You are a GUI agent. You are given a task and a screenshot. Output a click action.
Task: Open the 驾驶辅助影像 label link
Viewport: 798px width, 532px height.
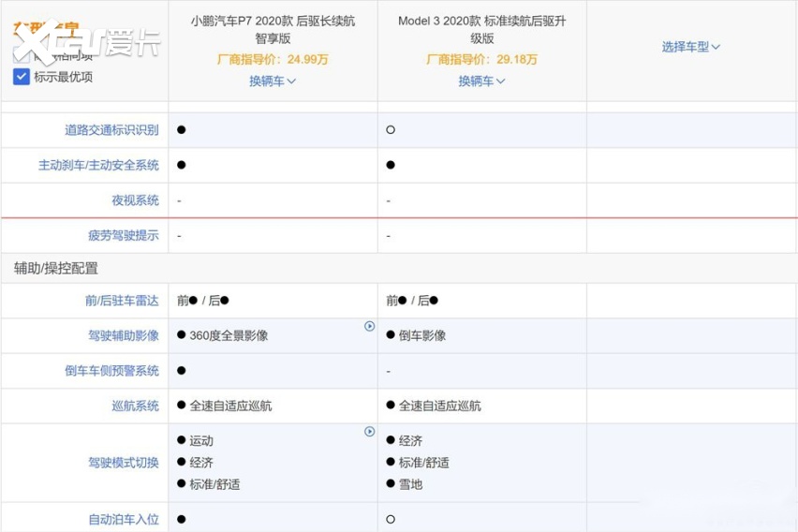click(x=123, y=335)
